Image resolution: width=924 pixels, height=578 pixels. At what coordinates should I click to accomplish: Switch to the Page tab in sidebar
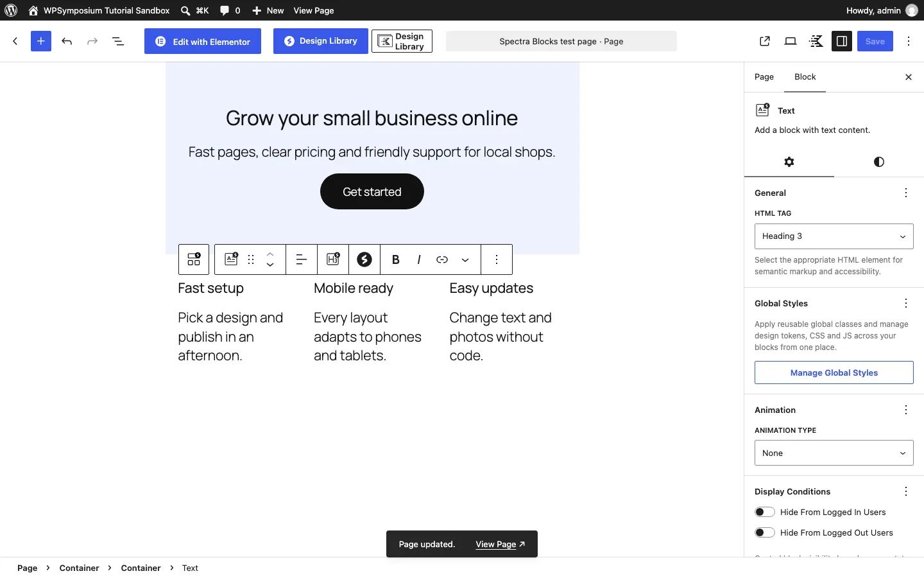coord(764,77)
